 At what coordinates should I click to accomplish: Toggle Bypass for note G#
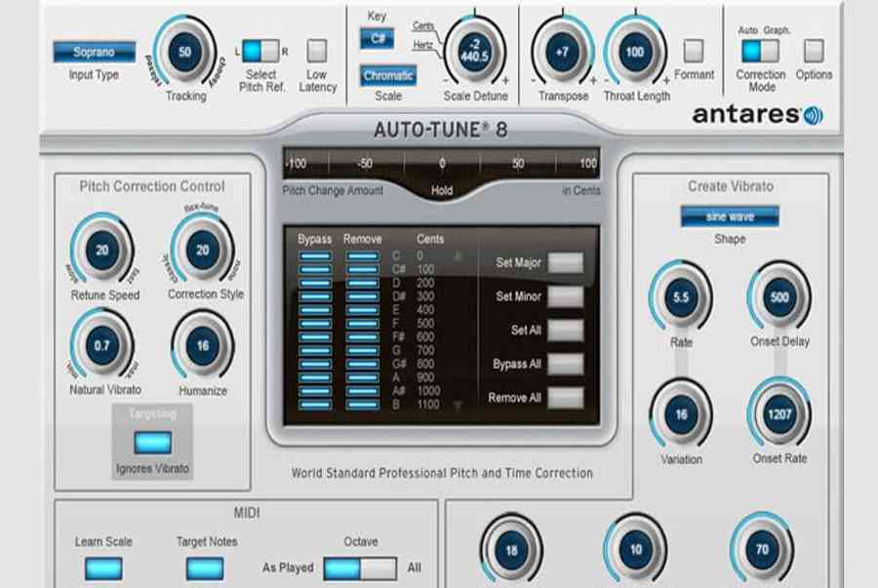pyautogui.click(x=315, y=365)
